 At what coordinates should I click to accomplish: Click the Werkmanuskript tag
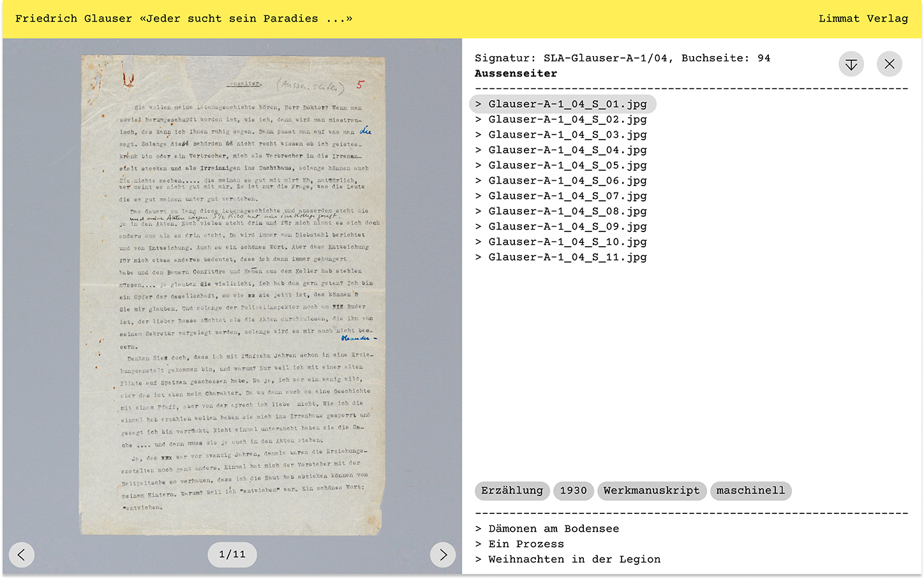tap(652, 490)
